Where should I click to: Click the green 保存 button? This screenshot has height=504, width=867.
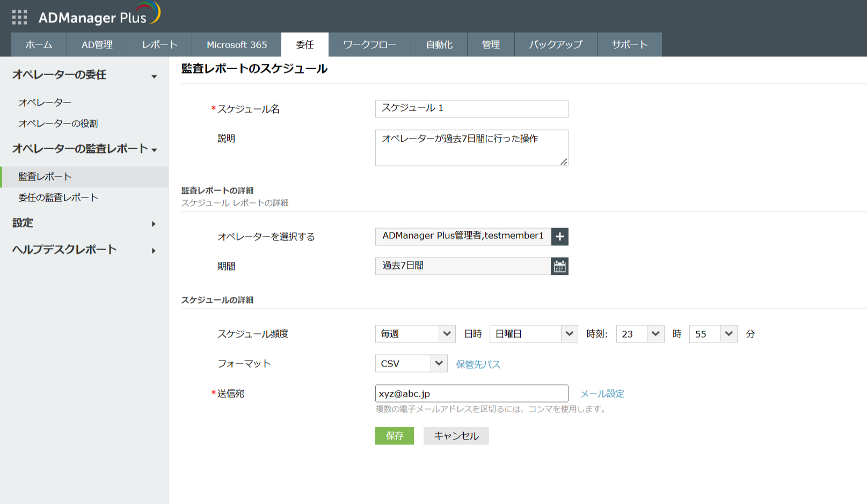pyautogui.click(x=394, y=436)
